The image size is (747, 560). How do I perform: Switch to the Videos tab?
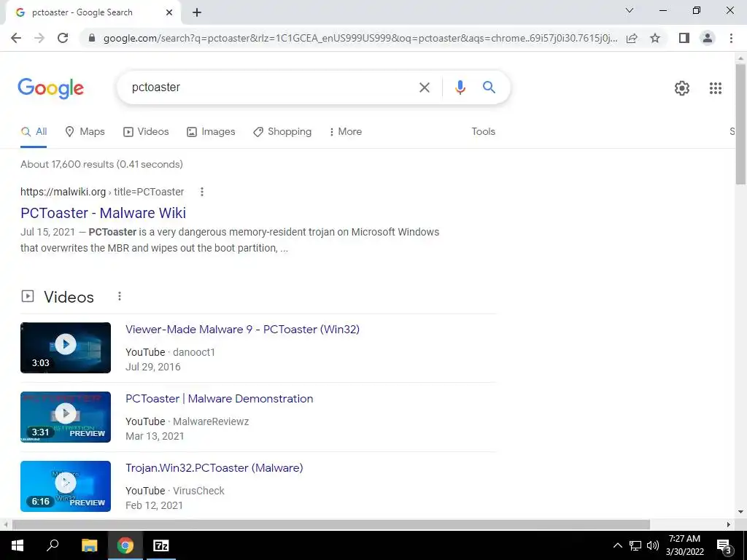click(146, 132)
